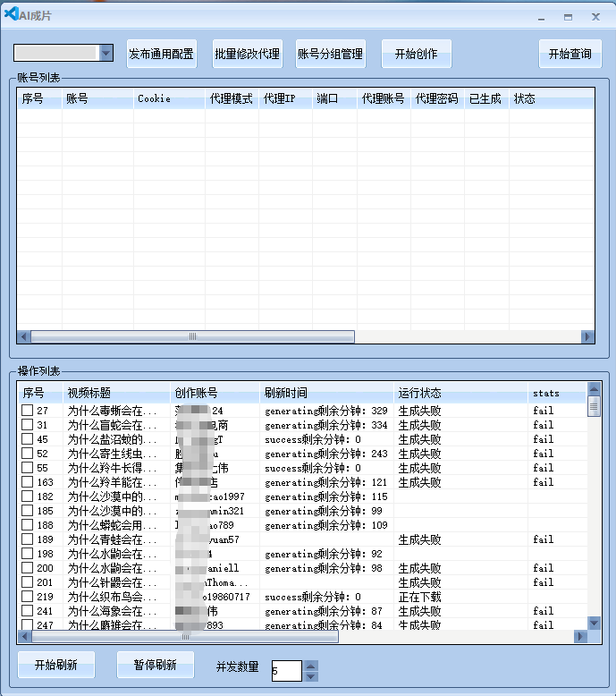Click operation list scroll right arrow
Viewport: 616px width, 696px height.
click(x=580, y=637)
